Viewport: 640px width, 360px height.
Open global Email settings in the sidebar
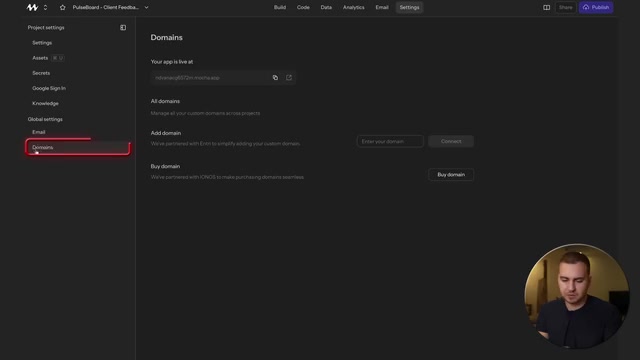pos(39,132)
